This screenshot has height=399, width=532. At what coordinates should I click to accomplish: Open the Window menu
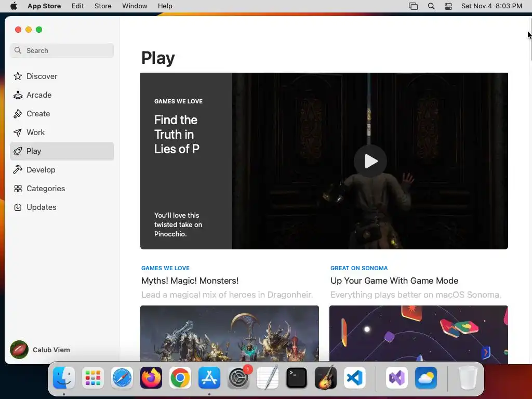pos(135,6)
